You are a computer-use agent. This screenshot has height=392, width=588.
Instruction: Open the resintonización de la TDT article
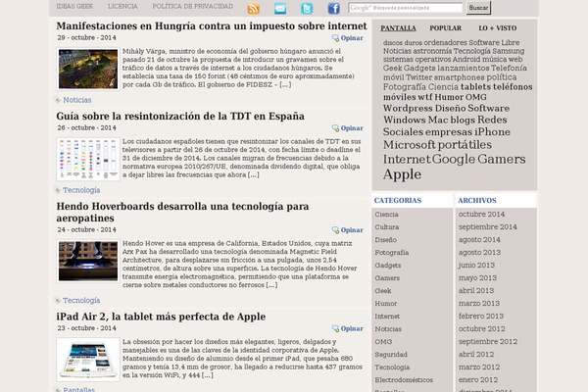180,116
